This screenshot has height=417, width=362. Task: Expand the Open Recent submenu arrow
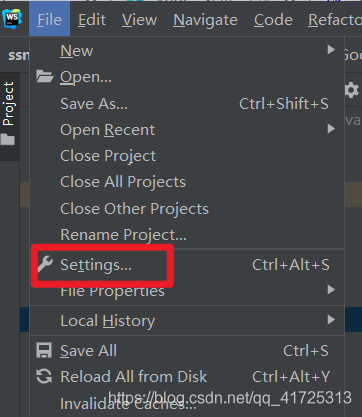coord(331,129)
